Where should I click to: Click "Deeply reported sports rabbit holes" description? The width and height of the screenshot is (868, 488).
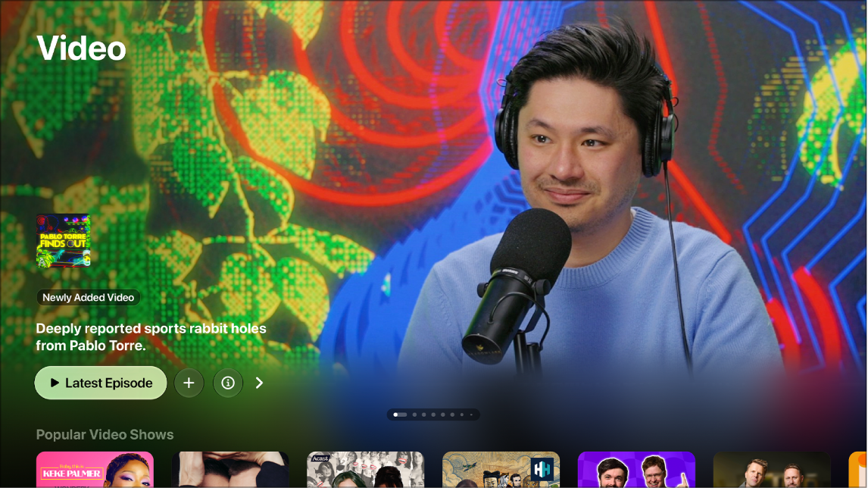click(x=151, y=336)
